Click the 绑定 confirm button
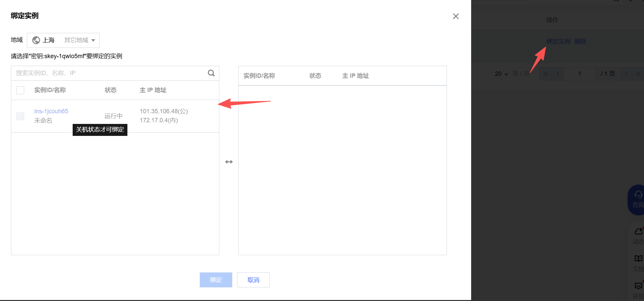Screen dimensions: 644x301 pyautogui.click(x=216, y=280)
